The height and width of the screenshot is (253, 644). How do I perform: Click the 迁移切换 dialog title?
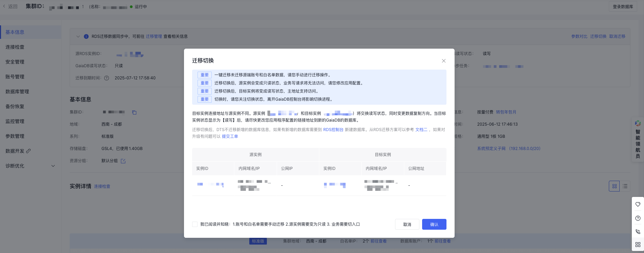pos(203,60)
